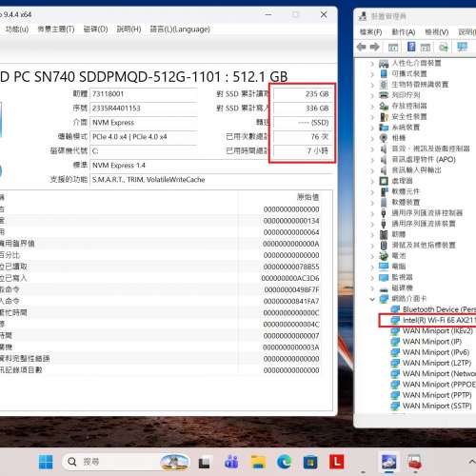This screenshot has height=476, width=476.
Task: Click the 監視器 monitor icon
Action: coord(384,277)
